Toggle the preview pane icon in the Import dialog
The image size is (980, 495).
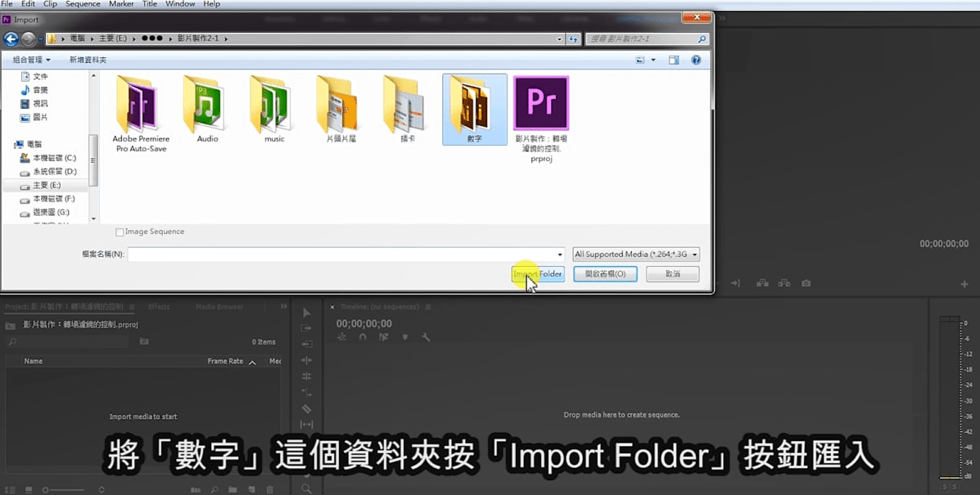673,60
